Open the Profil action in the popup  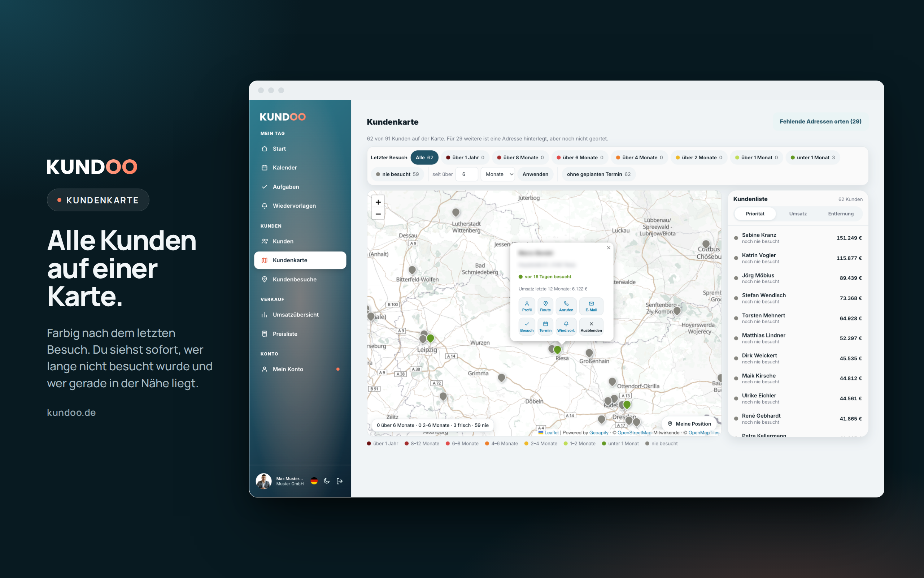pyautogui.click(x=527, y=306)
